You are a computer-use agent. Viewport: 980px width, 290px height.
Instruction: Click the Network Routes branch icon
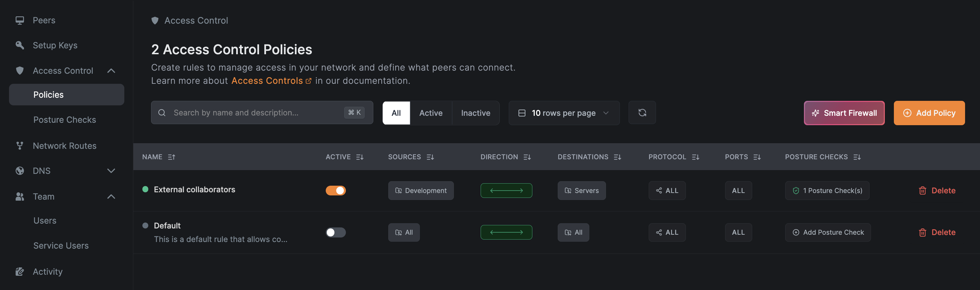pyautogui.click(x=20, y=146)
